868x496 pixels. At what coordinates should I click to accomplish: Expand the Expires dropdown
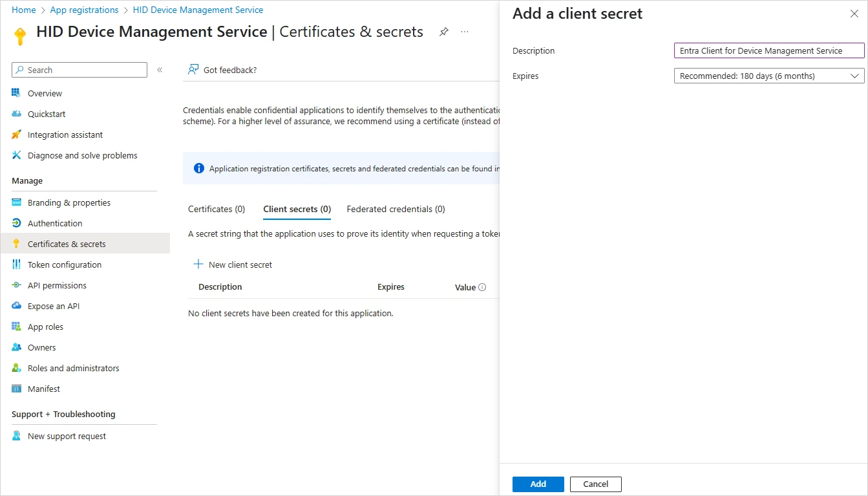[x=768, y=76]
